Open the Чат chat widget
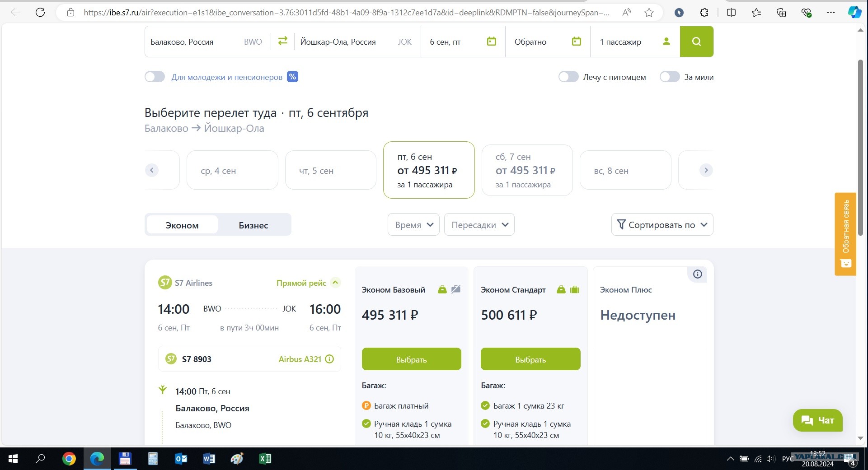This screenshot has width=868, height=470. tap(817, 420)
